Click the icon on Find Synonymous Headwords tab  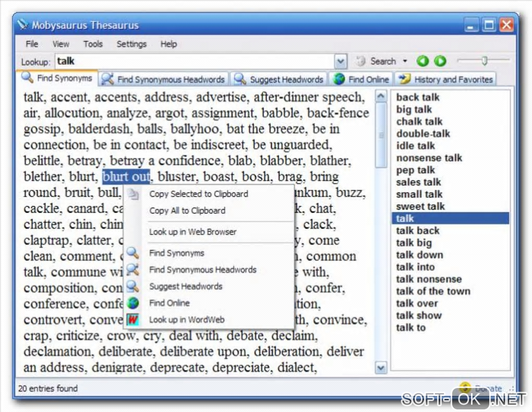[x=107, y=79]
